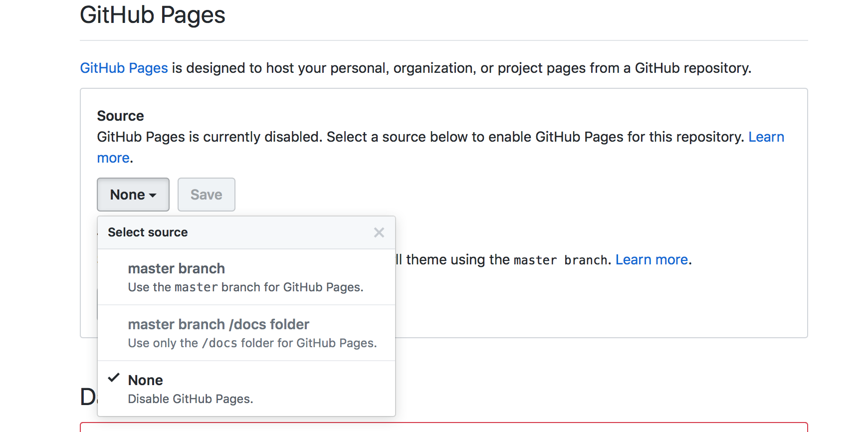The image size is (868, 432).
Task: Click the disabled Save button
Action: click(207, 195)
